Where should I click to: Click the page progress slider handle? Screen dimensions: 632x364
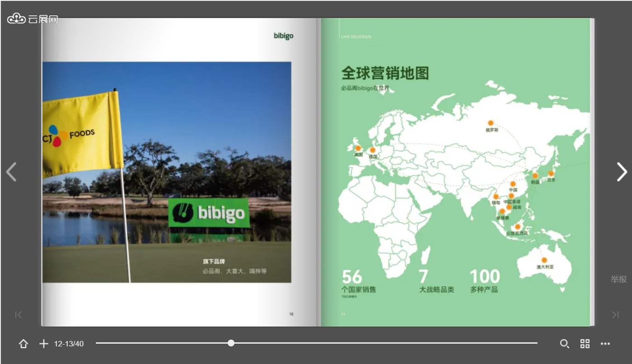tap(231, 343)
